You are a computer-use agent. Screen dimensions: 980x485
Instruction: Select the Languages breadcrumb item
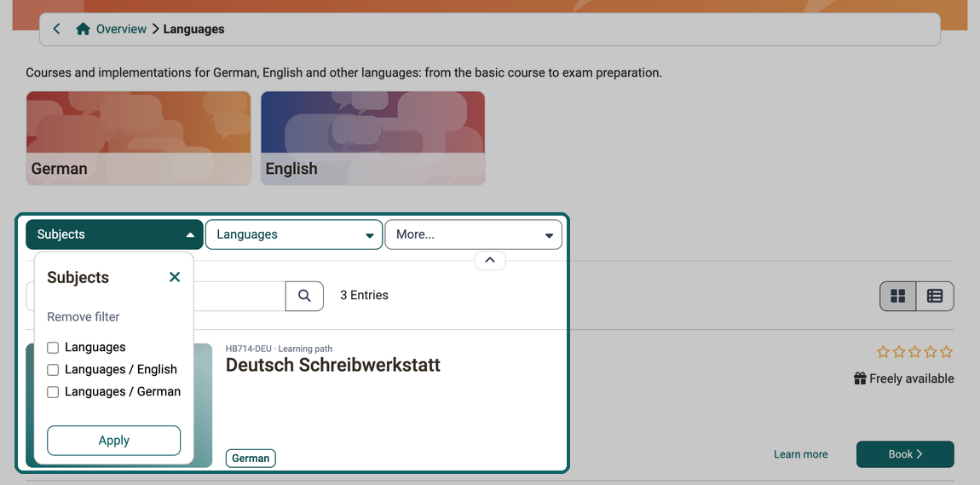tap(193, 29)
